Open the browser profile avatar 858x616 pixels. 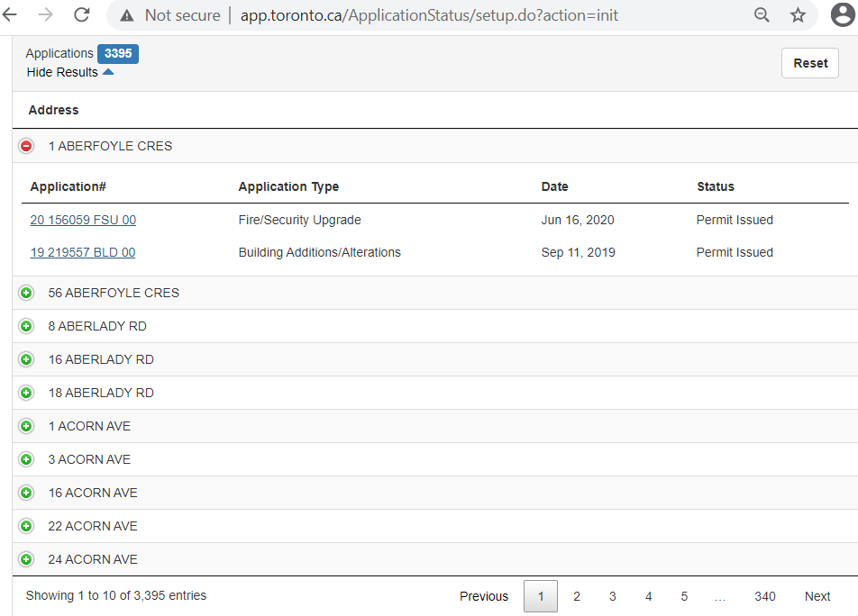pyautogui.click(x=843, y=14)
